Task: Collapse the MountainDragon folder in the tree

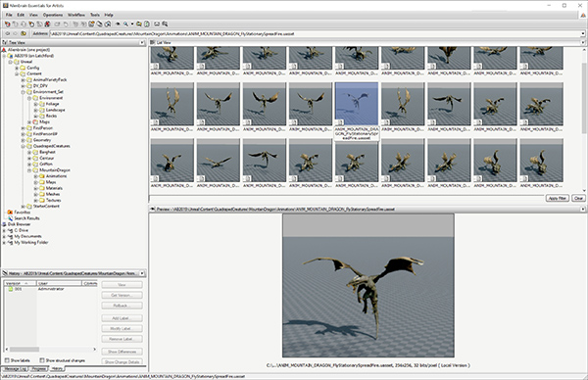Action: pyautogui.click(x=28, y=170)
